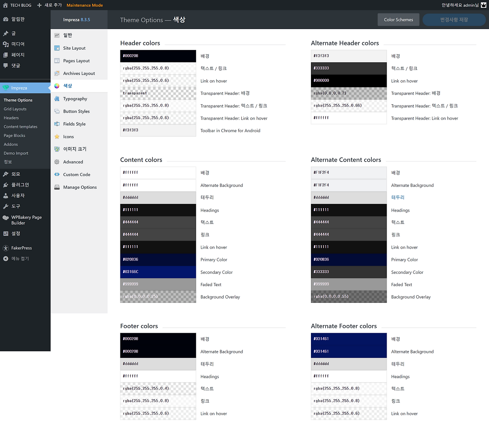Switch to Grid Layouts under Theme Options
Image resolution: width=489 pixels, height=448 pixels.
coord(15,109)
